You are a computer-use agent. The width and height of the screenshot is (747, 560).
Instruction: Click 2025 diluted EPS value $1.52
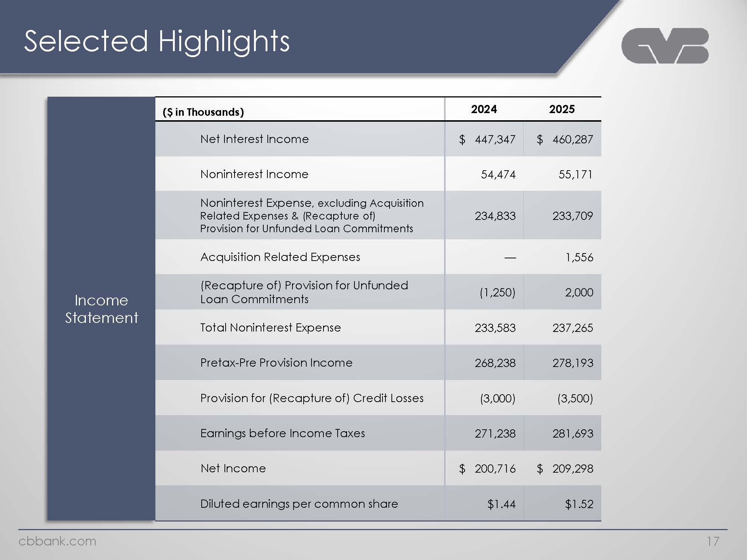[579, 504]
